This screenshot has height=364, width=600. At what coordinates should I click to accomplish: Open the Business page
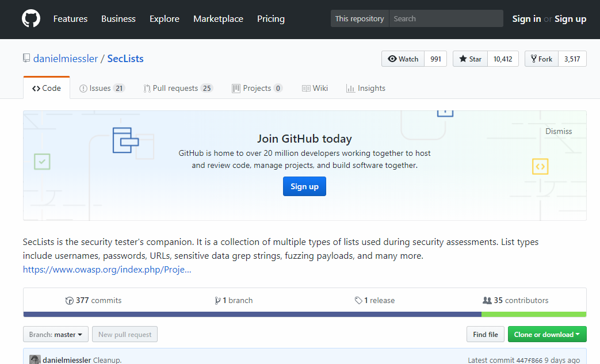coord(119,19)
